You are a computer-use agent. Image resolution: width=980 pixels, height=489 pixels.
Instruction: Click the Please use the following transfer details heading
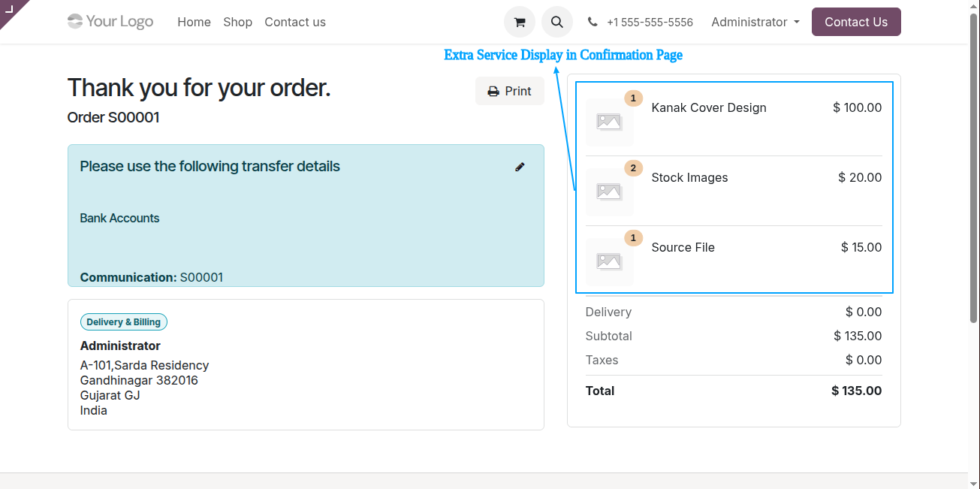coord(210,166)
